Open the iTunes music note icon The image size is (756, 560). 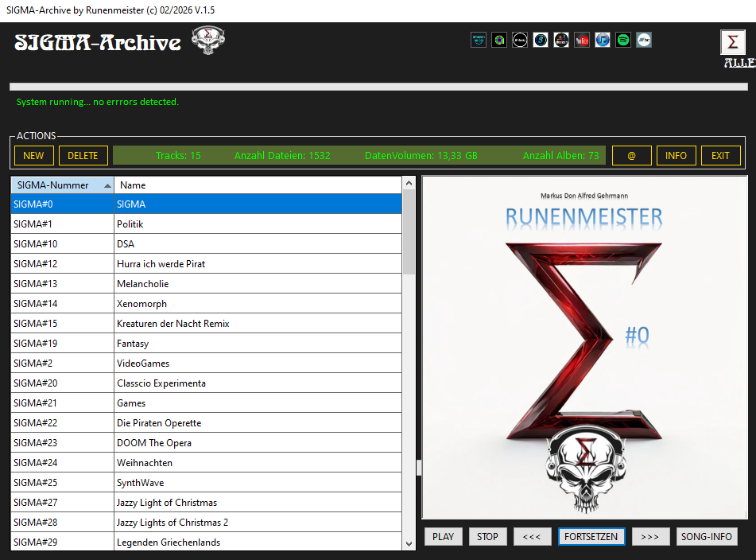(x=603, y=40)
